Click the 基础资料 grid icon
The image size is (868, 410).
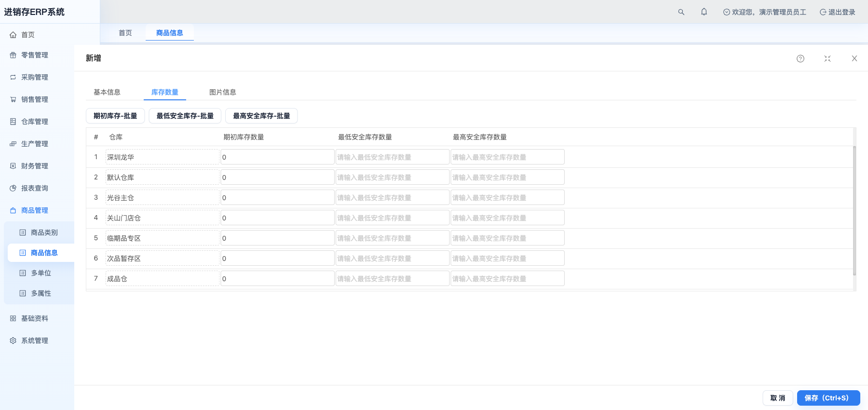click(13, 318)
